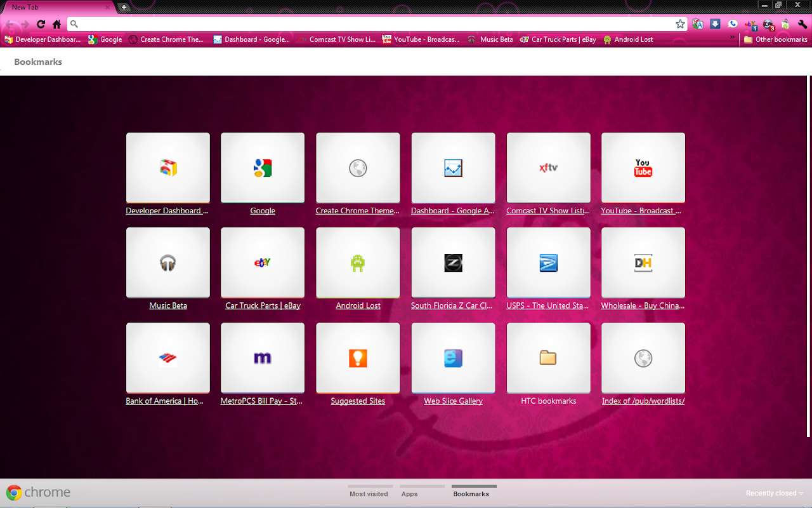The width and height of the screenshot is (812, 508).
Task: Click the forward navigation arrow
Action: [x=25, y=24]
